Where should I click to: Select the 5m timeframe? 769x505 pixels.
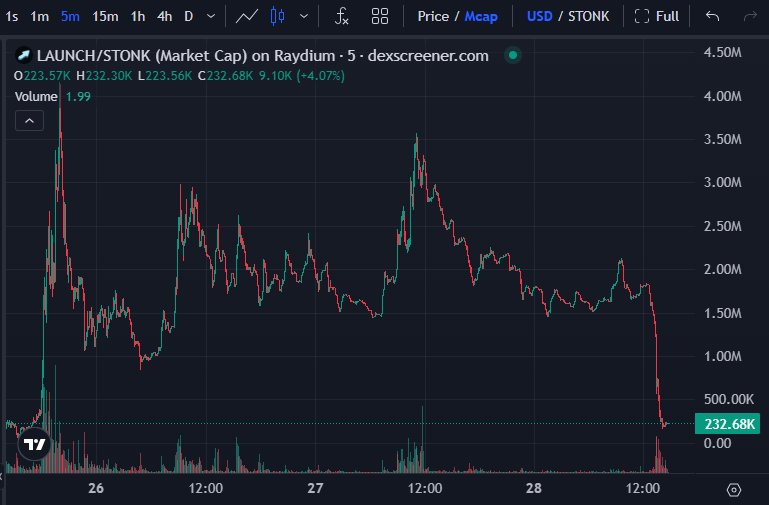(x=70, y=17)
